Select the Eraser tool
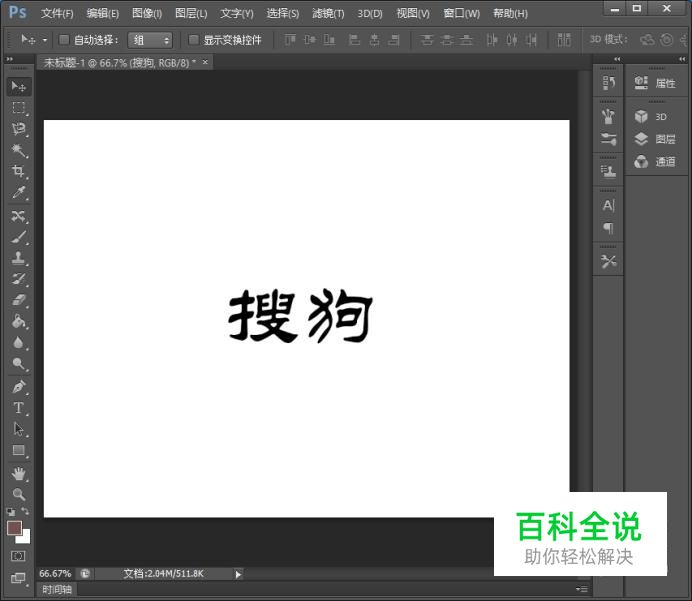The image size is (692, 601). [19, 300]
